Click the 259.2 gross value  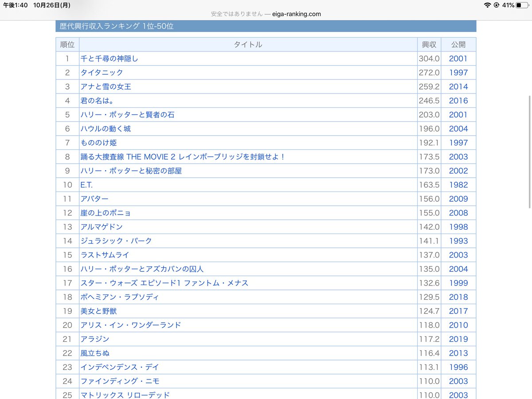coord(429,86)
